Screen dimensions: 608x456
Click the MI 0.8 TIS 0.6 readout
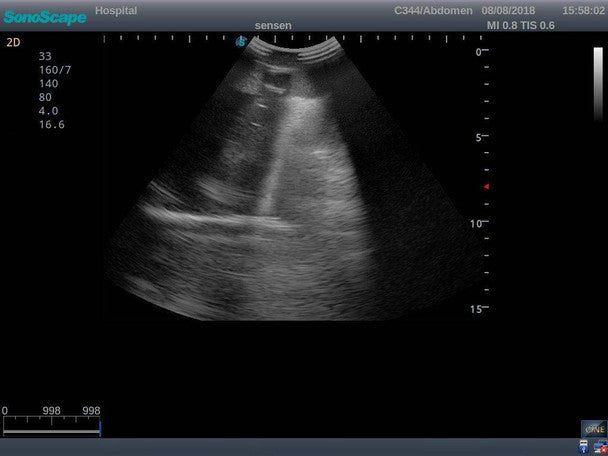pos(520,26)
